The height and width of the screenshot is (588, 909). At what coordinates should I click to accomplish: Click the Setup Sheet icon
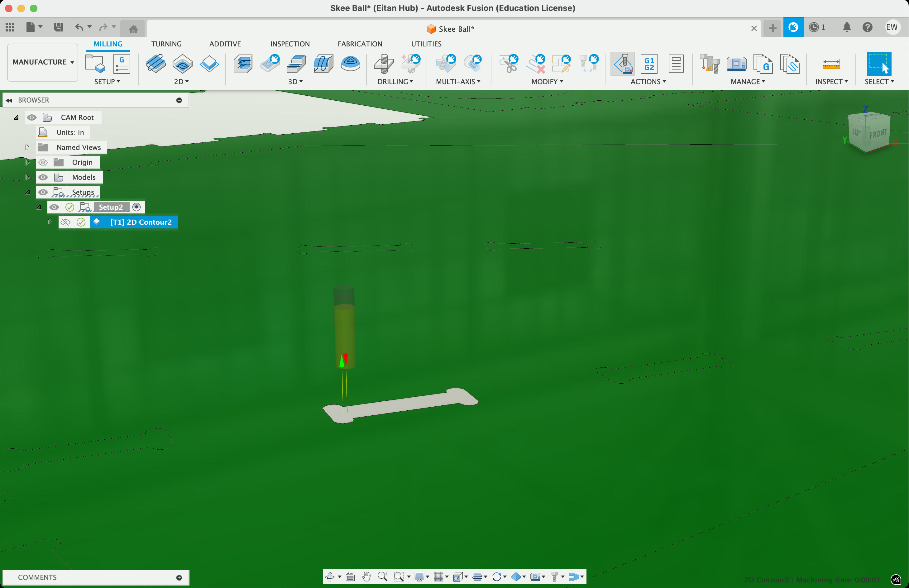676,63
